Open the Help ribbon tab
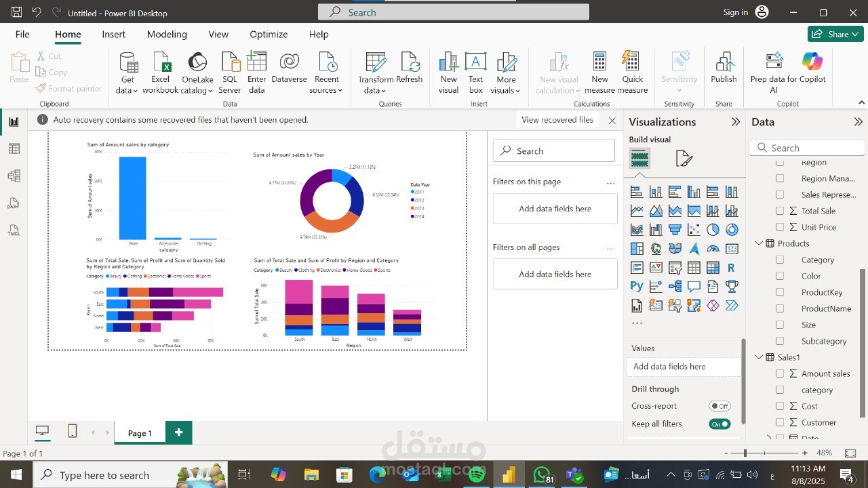868x488 pixels. tap(319, 34)
